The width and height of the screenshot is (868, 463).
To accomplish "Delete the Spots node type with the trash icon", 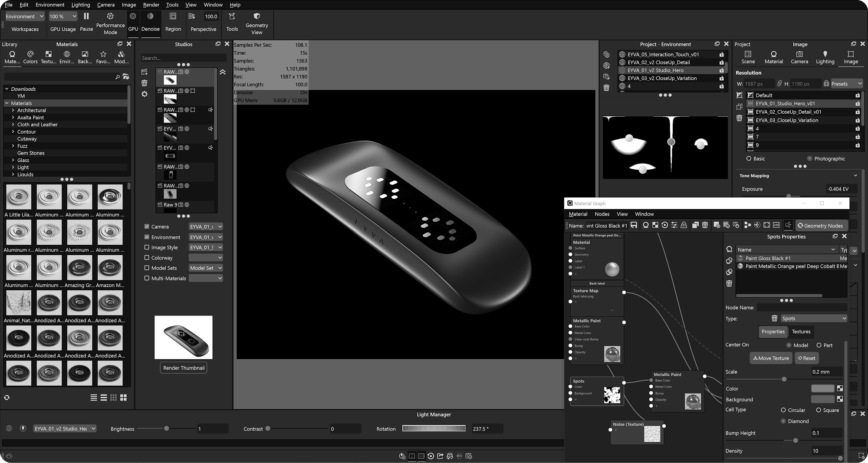I will click(x=774, y=319).
